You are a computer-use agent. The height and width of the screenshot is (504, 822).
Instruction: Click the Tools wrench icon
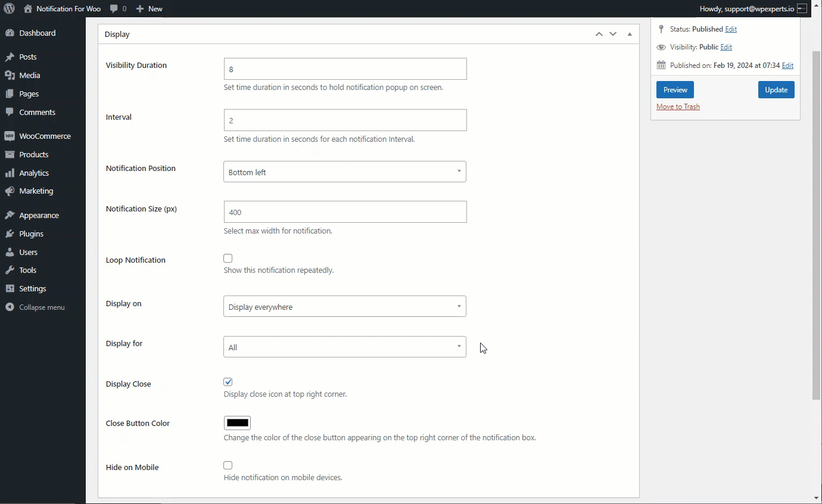pyautogui.click(x=10, y=270)
